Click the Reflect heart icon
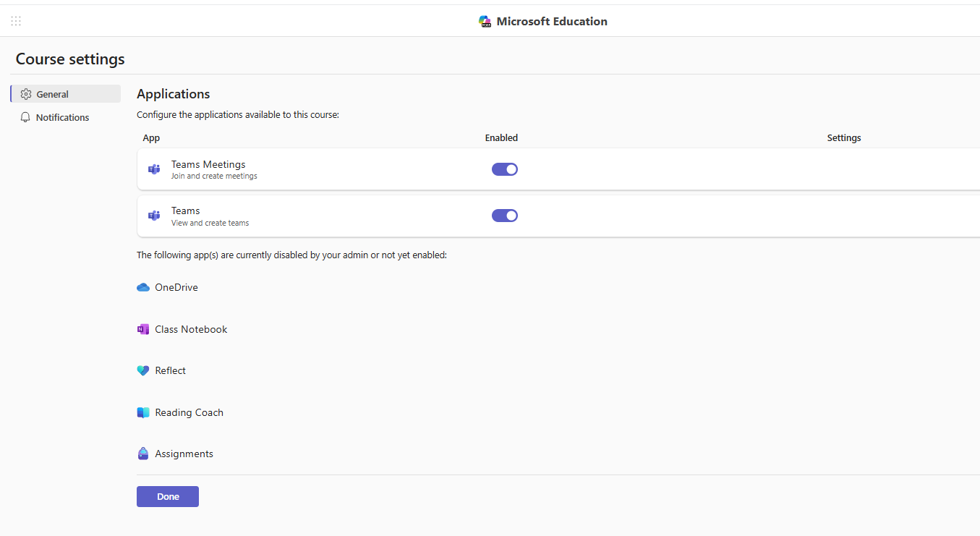Screen dimensions: 980x536 tap(142, 370)
